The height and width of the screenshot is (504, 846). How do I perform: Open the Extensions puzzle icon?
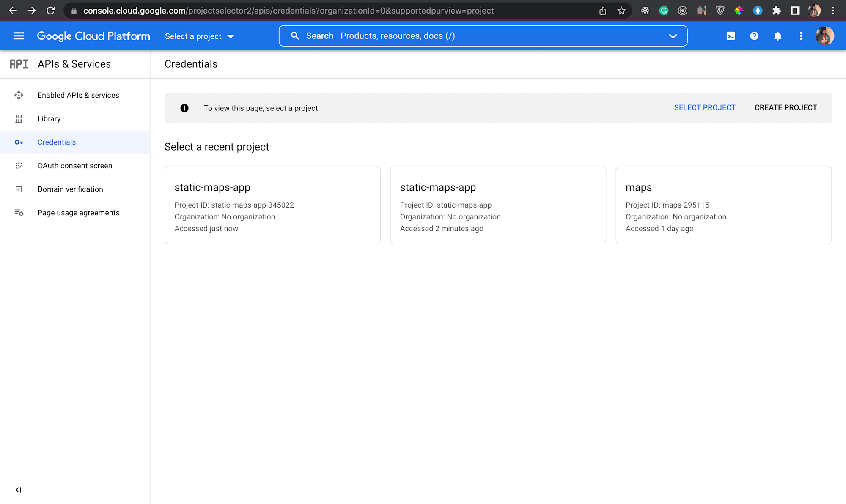coord(777,11)
